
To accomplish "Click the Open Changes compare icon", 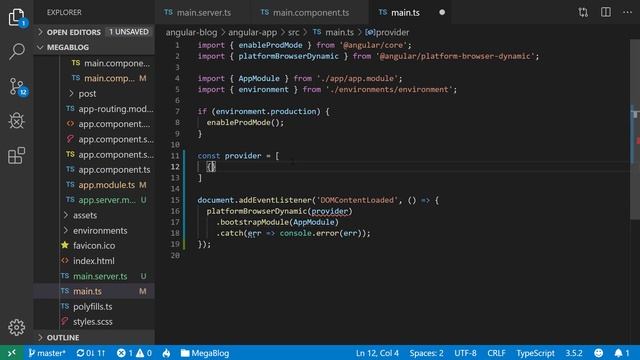I will [583, 12].
